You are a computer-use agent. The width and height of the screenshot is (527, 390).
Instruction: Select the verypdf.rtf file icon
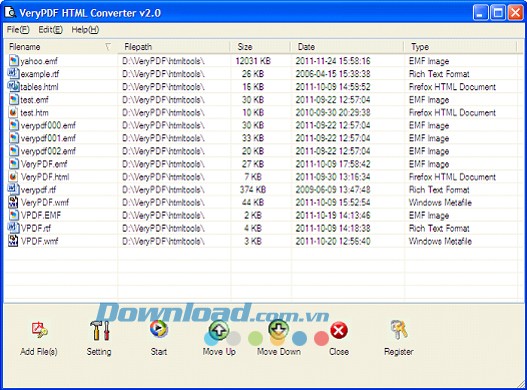(x=13, y=189)
